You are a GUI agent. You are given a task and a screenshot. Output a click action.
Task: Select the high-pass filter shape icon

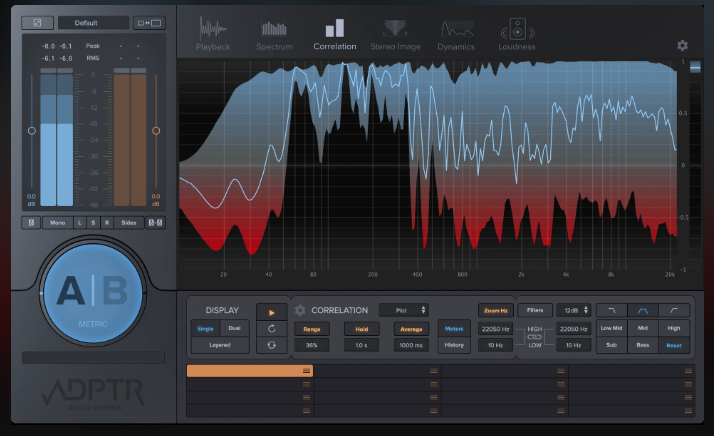[674, 310]
